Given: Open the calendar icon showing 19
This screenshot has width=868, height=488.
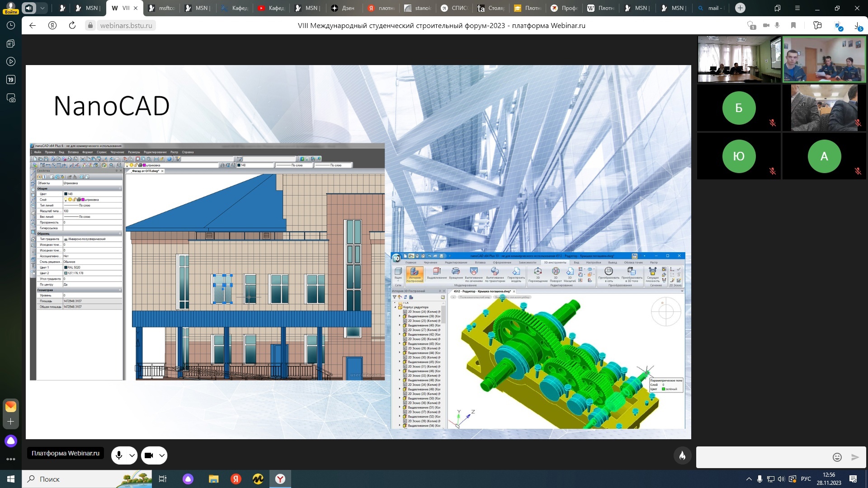Looking at the screenshot, I should coord(11,80).
